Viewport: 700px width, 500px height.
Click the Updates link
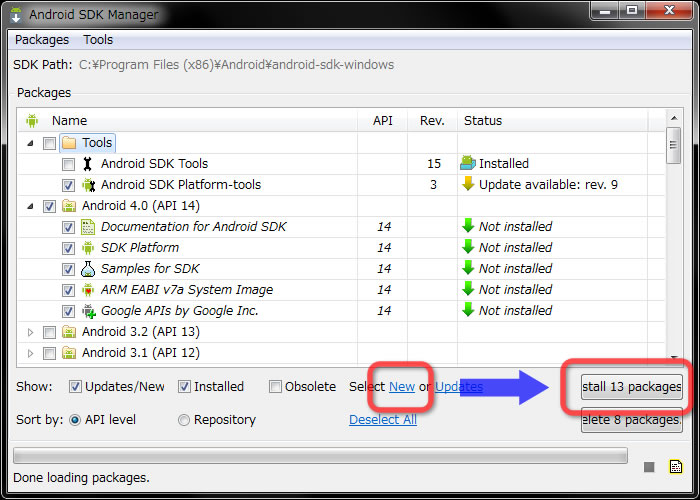[x=459, y=387]
